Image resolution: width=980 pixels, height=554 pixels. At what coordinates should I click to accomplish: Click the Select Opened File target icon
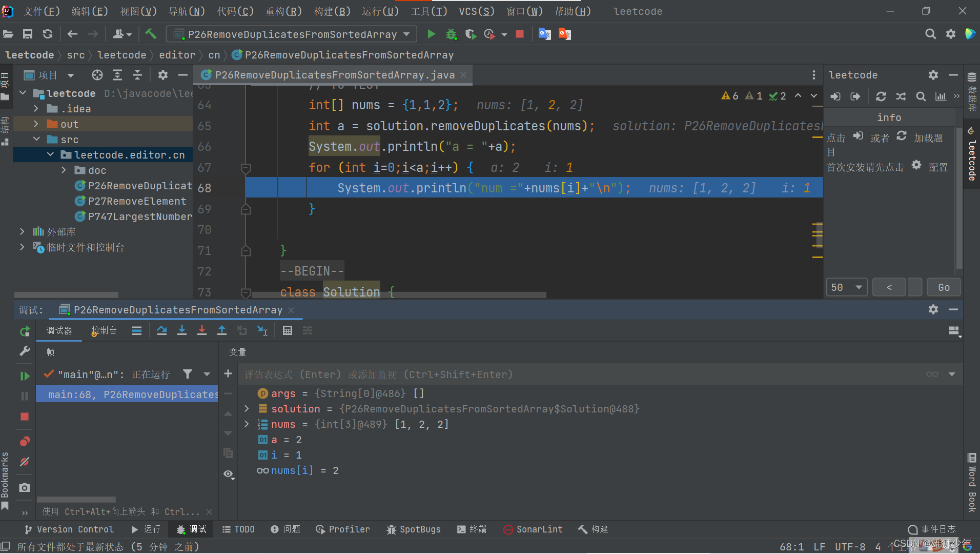(97, 75)
